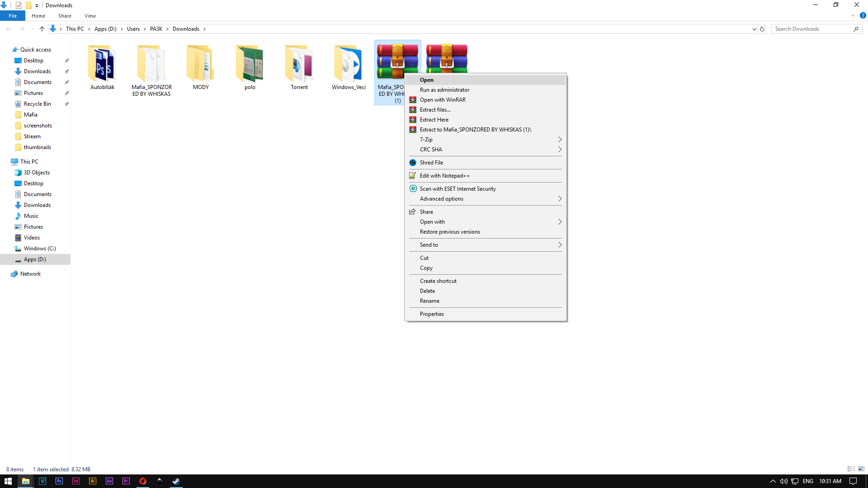The image size is (868, 488).
Task: Launch Photoshop from the taskbar
Action: pos(59,481)
